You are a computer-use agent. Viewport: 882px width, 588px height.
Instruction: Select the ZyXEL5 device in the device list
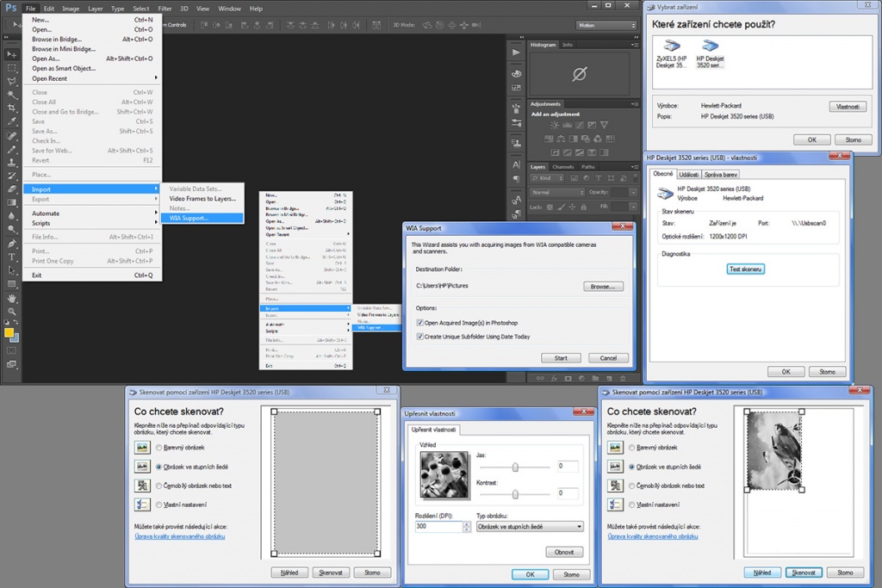click(x=672, y=54)
